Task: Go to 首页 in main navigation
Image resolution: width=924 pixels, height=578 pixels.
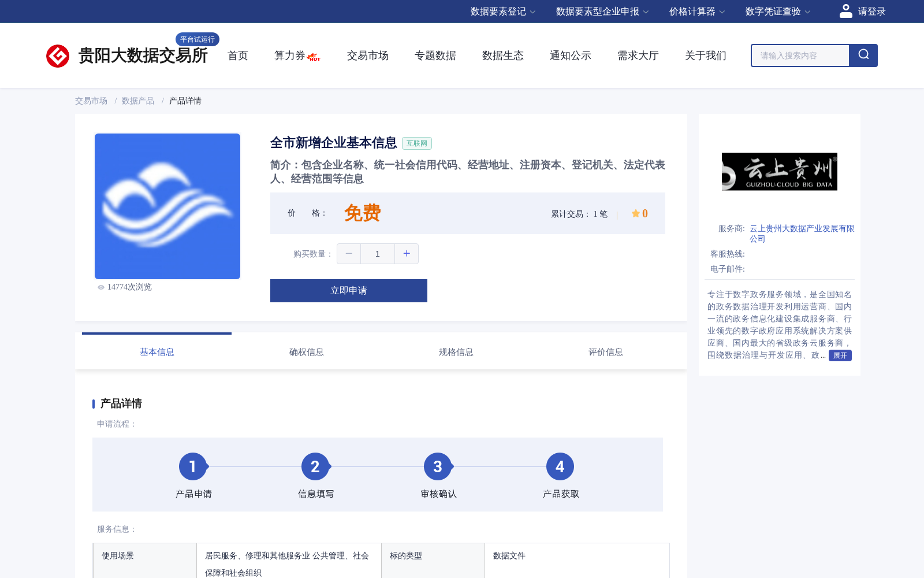Action: tap(238, 55)
